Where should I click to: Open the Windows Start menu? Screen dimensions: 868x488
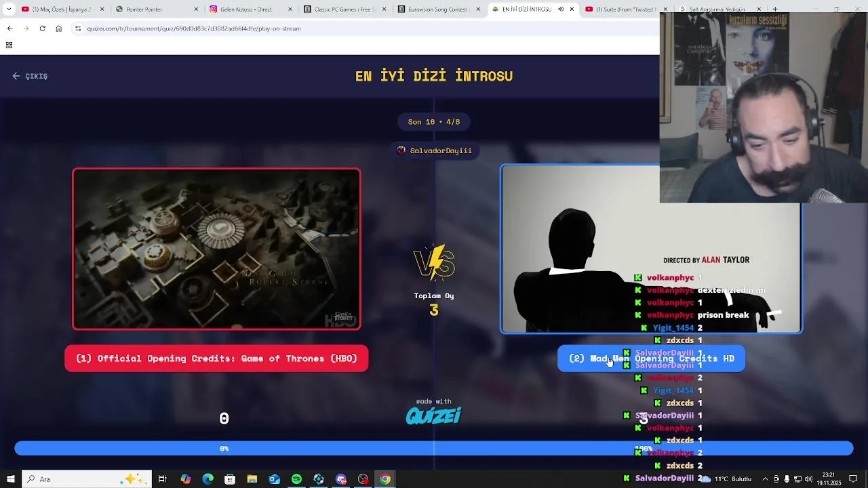11,479
